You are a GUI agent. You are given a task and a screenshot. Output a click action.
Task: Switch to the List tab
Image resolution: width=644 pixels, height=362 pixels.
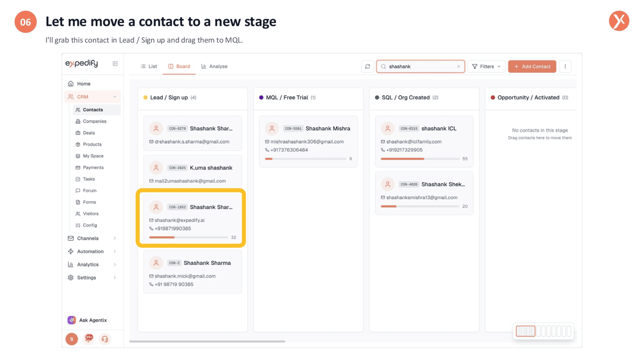click(149, 66)
